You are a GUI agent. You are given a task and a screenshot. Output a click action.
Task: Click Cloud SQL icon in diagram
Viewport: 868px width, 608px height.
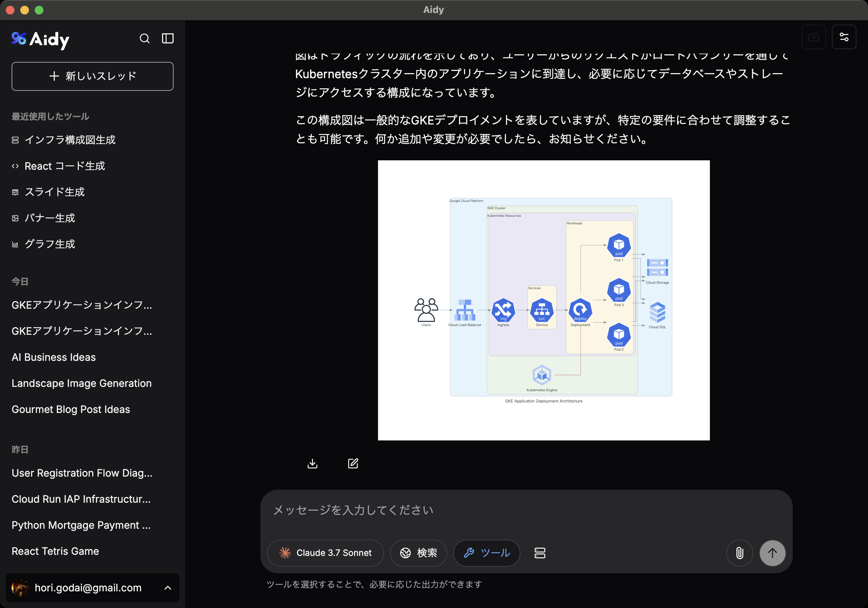coord(658,312)
